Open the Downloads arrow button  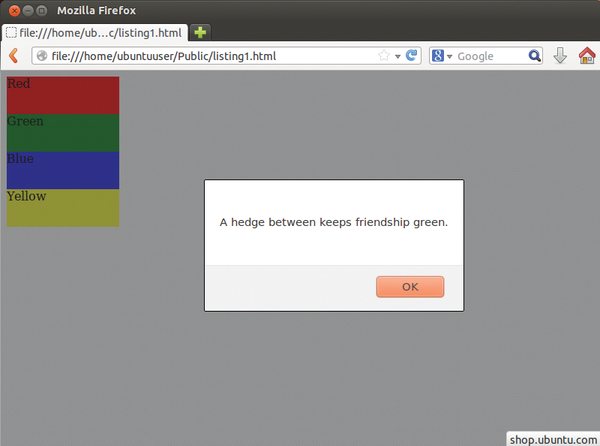click(561, 56)
